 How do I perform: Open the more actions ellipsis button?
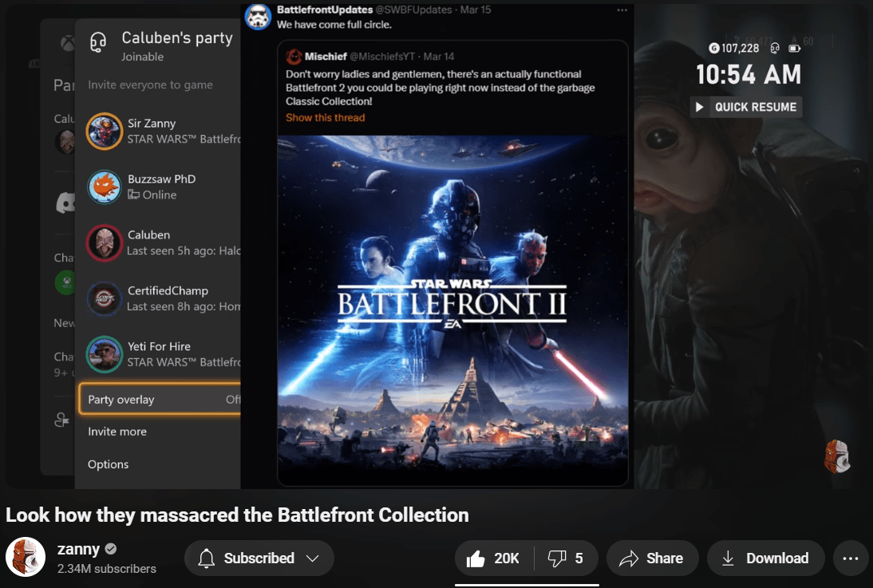[850, 558]
